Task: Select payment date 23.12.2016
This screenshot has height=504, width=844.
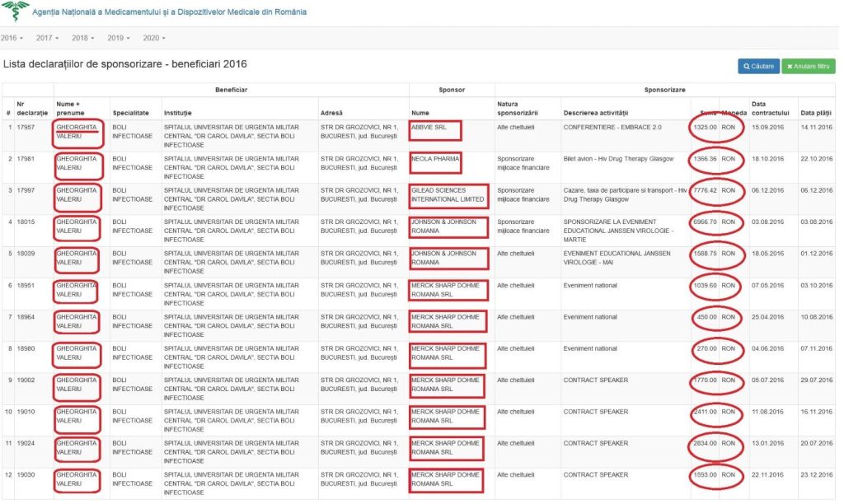Action: point(817,475)
